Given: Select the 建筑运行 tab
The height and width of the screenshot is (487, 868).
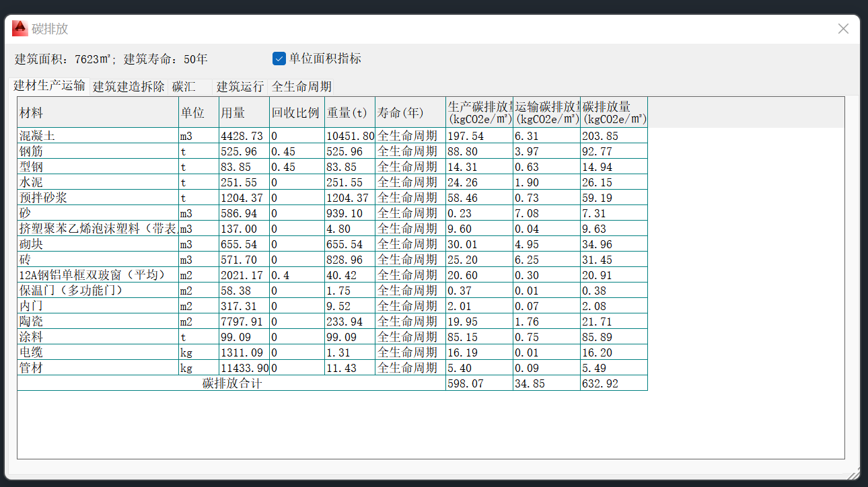Looking at the screenshot, I should tap(240, 87).
